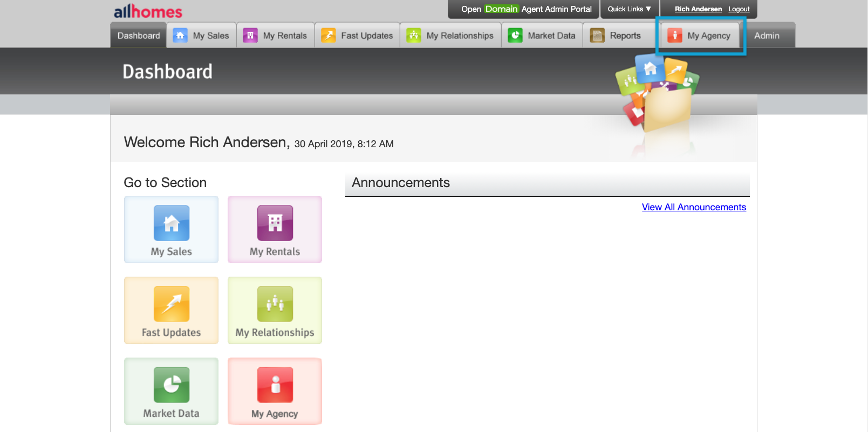
Task: Click the My Sales house icon tile
Action: [x=171, y=229]
